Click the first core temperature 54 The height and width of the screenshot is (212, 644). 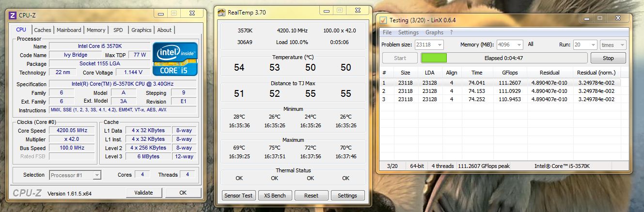point(239,68)
